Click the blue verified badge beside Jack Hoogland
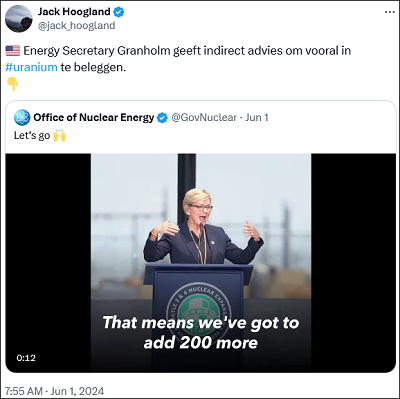 (x=119, y=12)
